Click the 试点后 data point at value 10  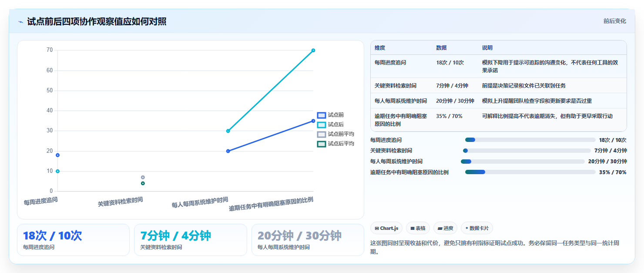[57, 171]
